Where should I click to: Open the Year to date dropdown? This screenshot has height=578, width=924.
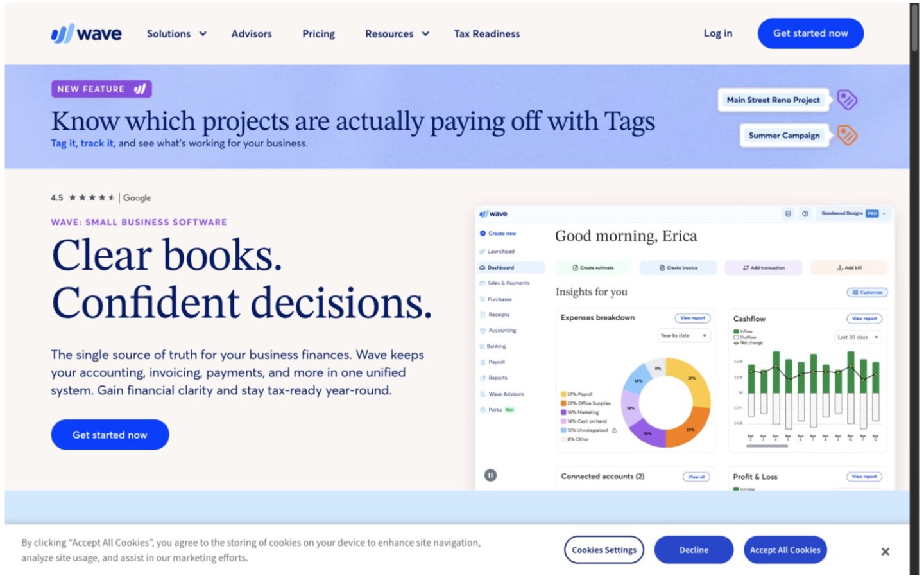(x=684, y=335)
